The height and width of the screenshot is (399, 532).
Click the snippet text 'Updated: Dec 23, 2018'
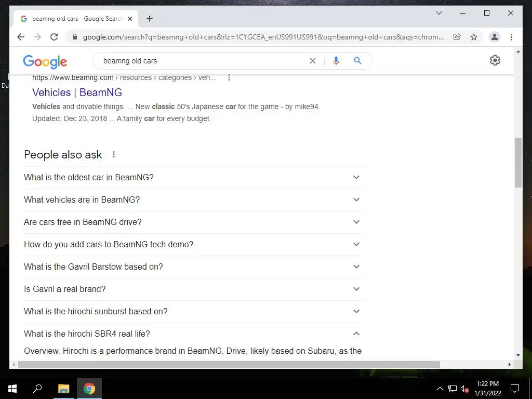pyautogui.click(x=70, y=119)
